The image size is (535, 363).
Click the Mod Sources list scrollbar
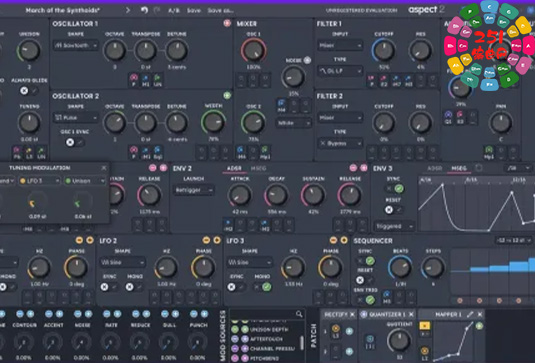pyautogui.click(x=302, y=343)
